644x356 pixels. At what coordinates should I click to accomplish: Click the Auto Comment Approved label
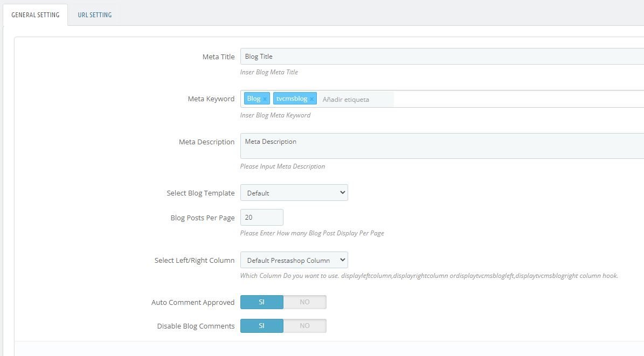pos(193,302)
